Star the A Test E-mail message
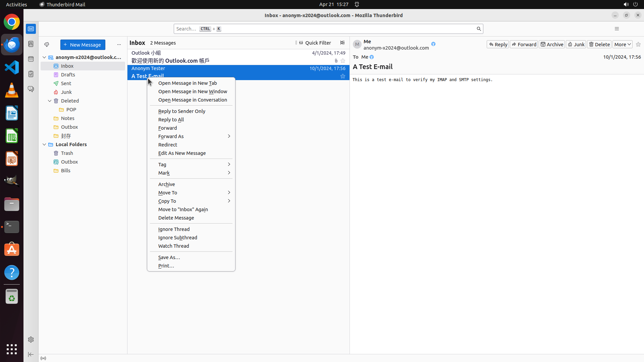This screenshot has height=362, width=644. (x=342, y=76)
